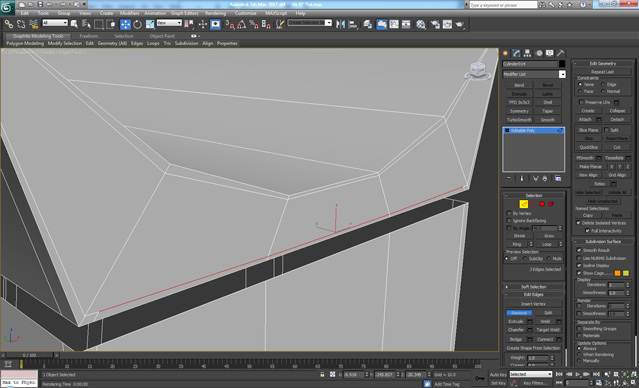Viewport: 639px width, 388px height.
Task: Enable Use NURMS Subdivision checkbox
Action: pyautogui.click(x=579, y=258)
